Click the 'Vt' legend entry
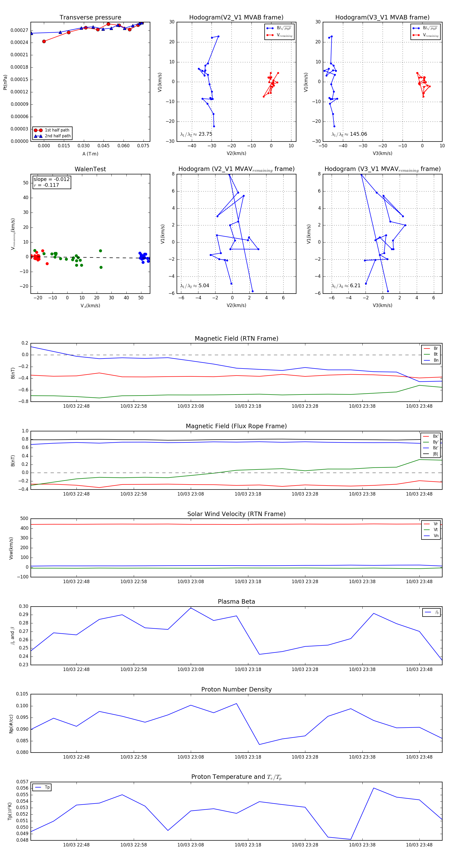The width and height of the screenshot is (473, 868). [x=431, y=530]
